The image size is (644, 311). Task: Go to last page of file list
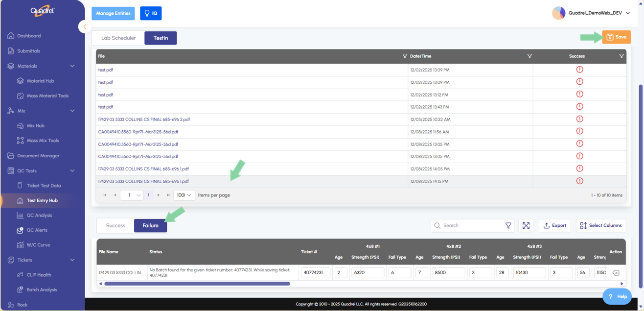pyautogui.click(x=168, y=195)
